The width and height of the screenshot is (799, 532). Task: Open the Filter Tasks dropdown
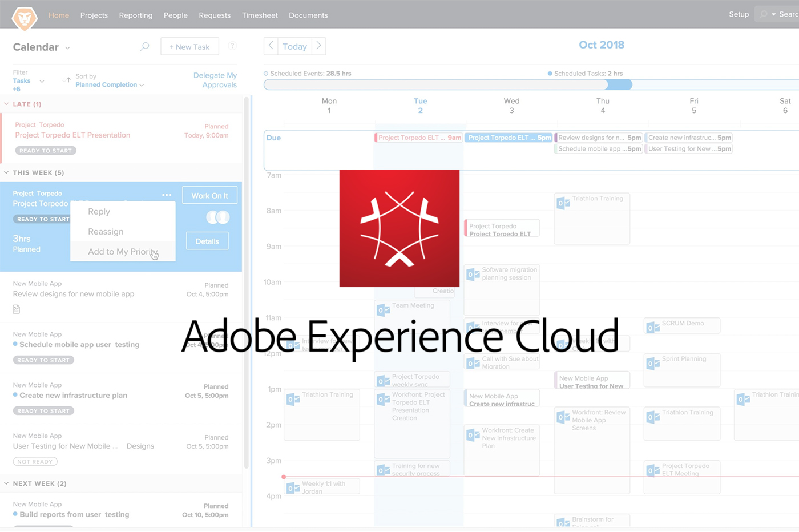pyautogui.click(x=42, y=81)
